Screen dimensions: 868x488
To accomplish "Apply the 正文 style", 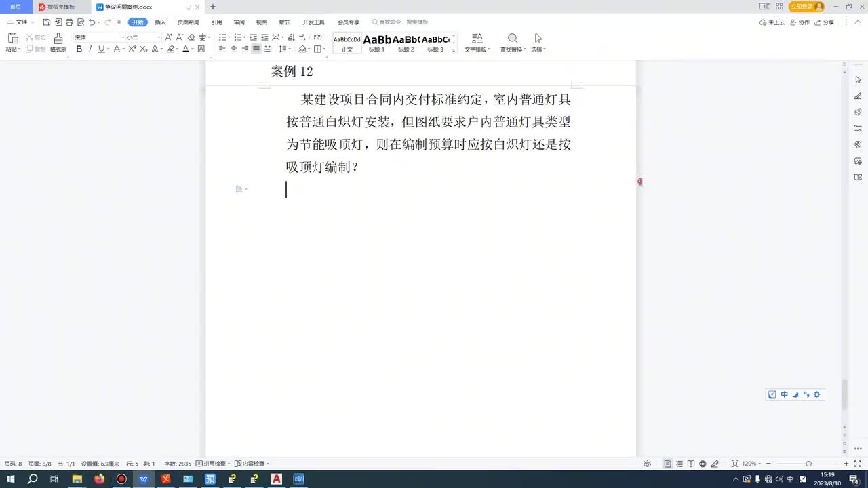I will pos(347,44).
